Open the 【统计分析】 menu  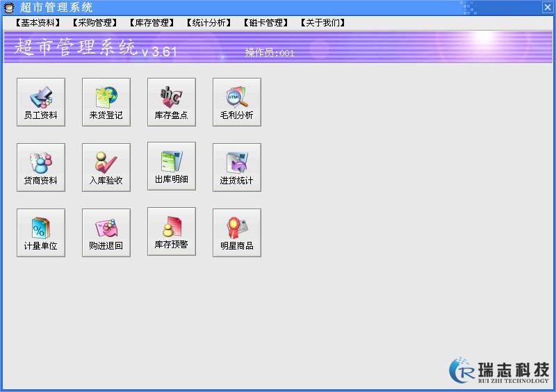208,23
